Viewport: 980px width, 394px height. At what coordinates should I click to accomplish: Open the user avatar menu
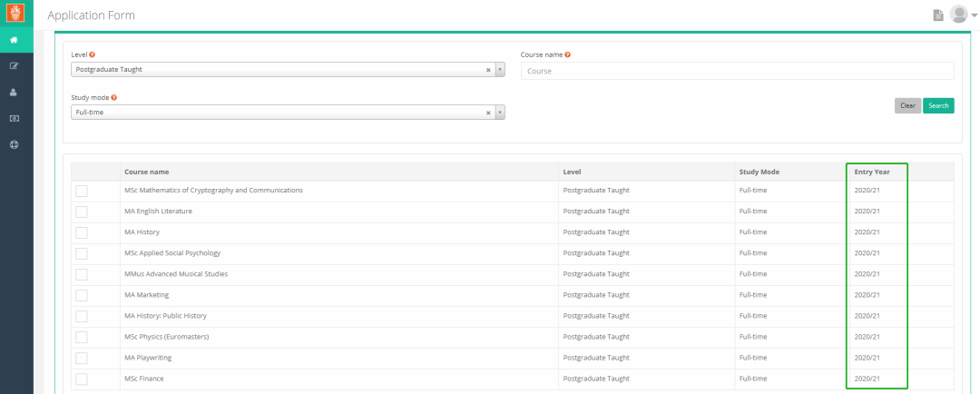point(959,15)
